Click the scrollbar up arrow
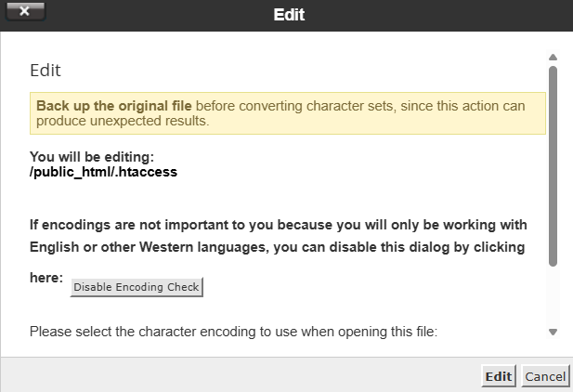This screenshot has height=392, width=573. 553,57
